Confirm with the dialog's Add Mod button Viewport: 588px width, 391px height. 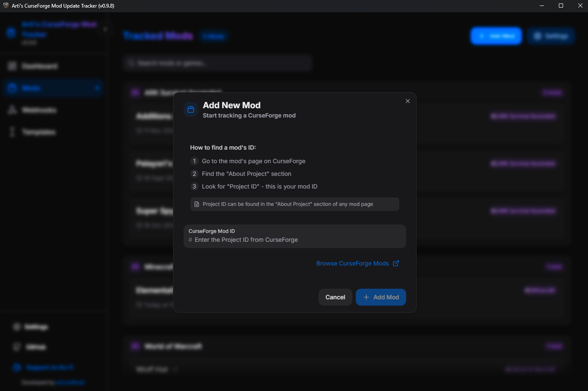pos(381,297)
